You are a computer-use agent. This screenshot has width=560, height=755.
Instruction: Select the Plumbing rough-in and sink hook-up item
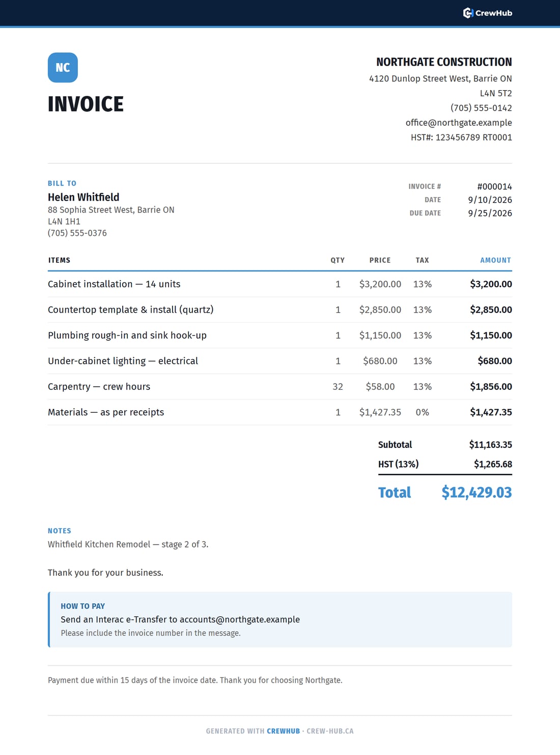click(127, 335)
